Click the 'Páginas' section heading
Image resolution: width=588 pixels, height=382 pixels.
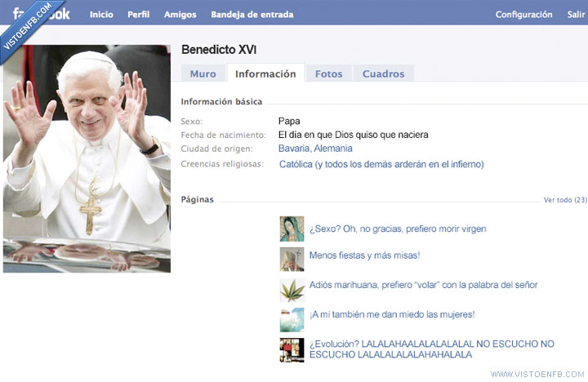point(198,199)
